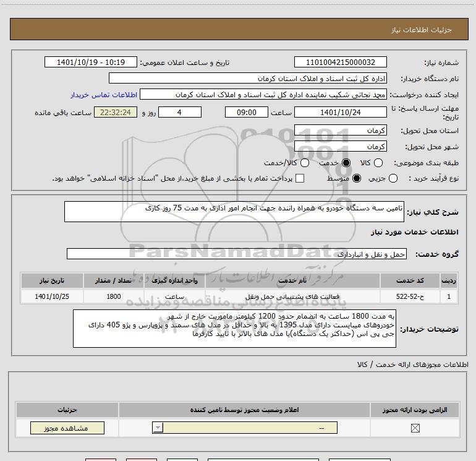Image resolution: width=476 pixels, height=461 pixels.
Task: Click the الزامی بودن ارائه مجوز column header
Action: (x=415, y=410)
